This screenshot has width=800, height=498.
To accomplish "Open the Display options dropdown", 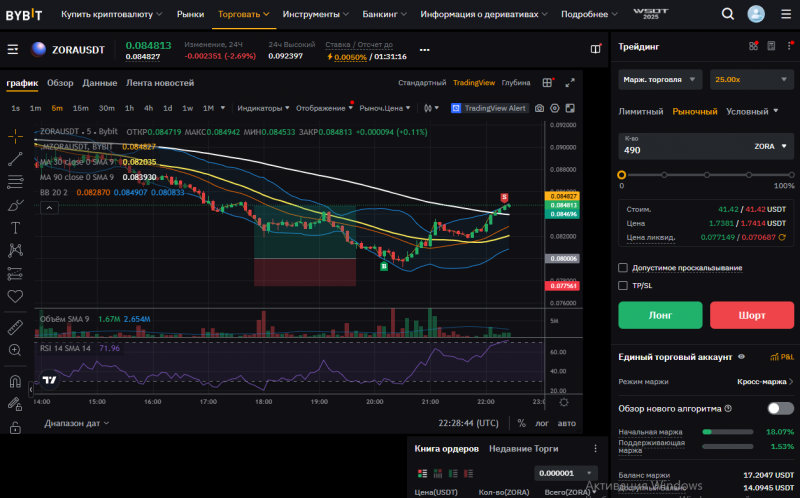I will pyautogui.click(x=324, y=108).
